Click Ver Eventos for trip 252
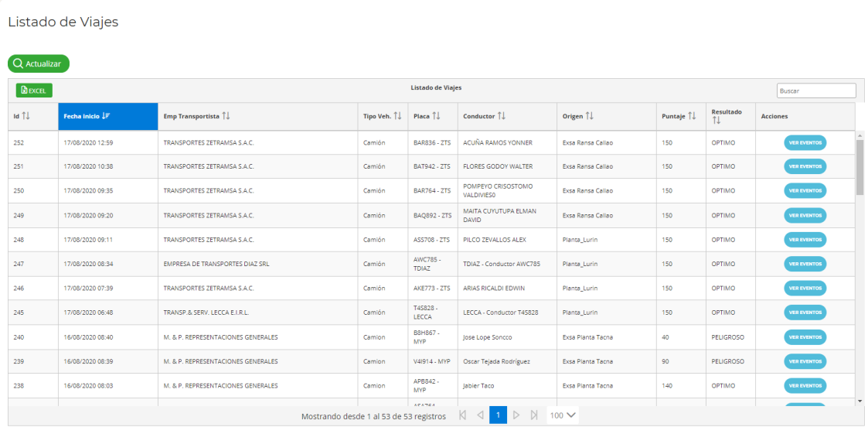This screenshot has width=868, height=427. 805,142
